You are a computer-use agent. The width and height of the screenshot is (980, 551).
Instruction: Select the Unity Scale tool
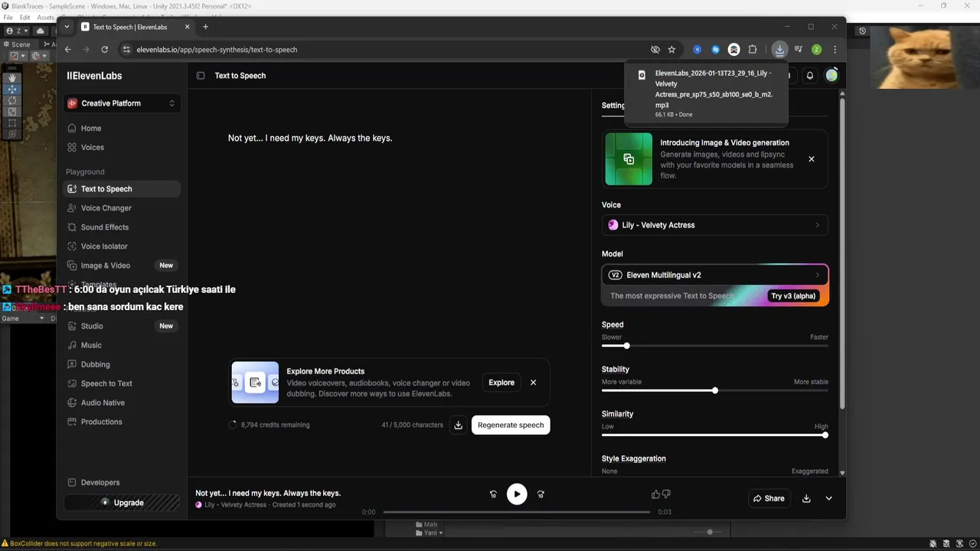pyautogui.click(x=12, y=112)
